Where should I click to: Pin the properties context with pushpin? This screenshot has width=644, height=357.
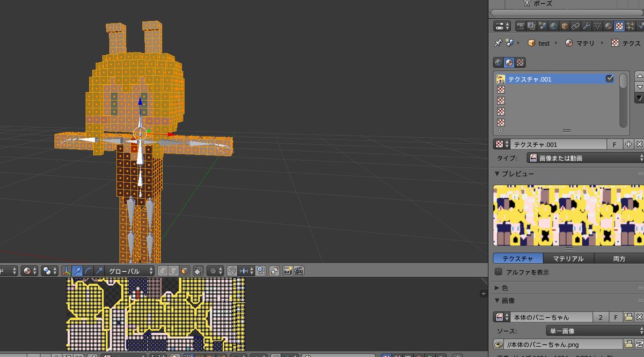point(499,43)
